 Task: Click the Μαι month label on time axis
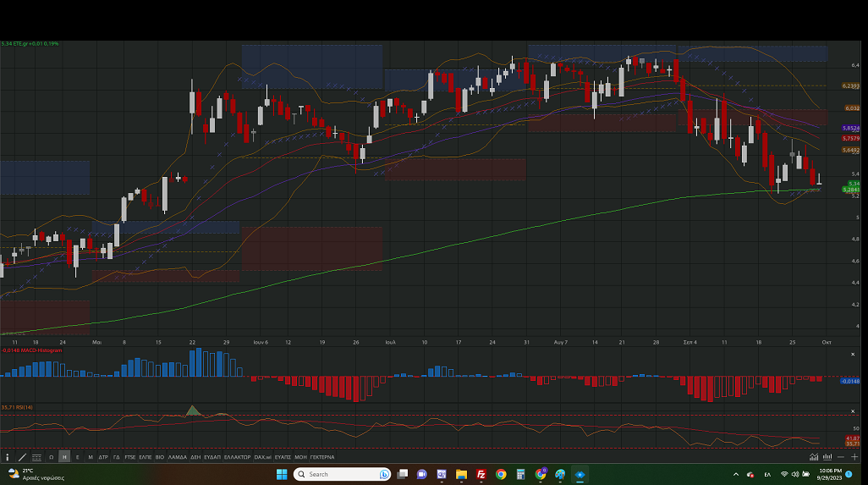(97, 342)
